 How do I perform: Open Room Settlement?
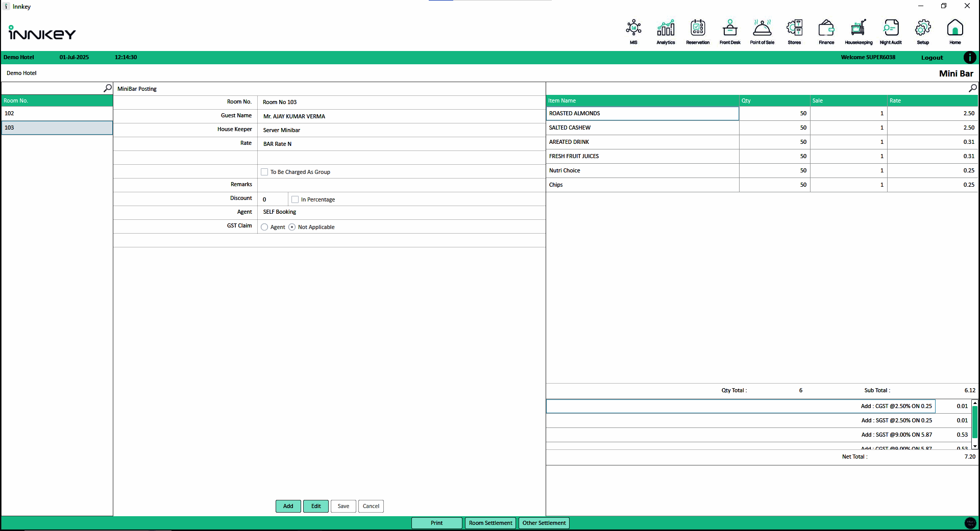491,523
